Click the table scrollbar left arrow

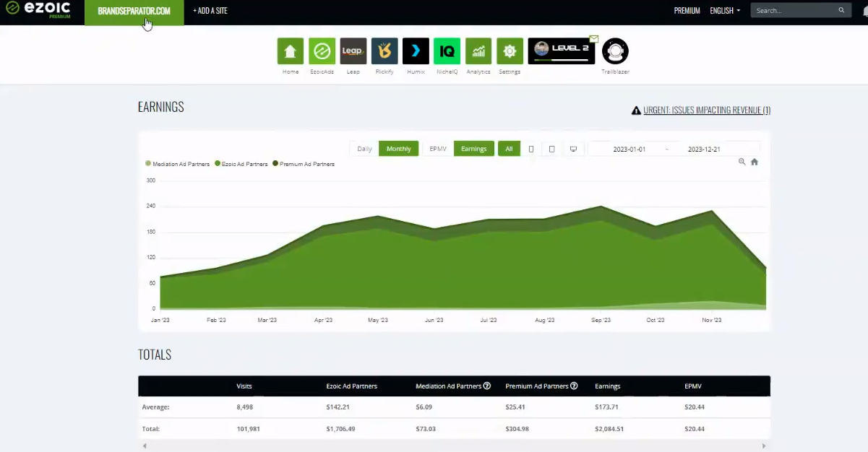[144, 446]
